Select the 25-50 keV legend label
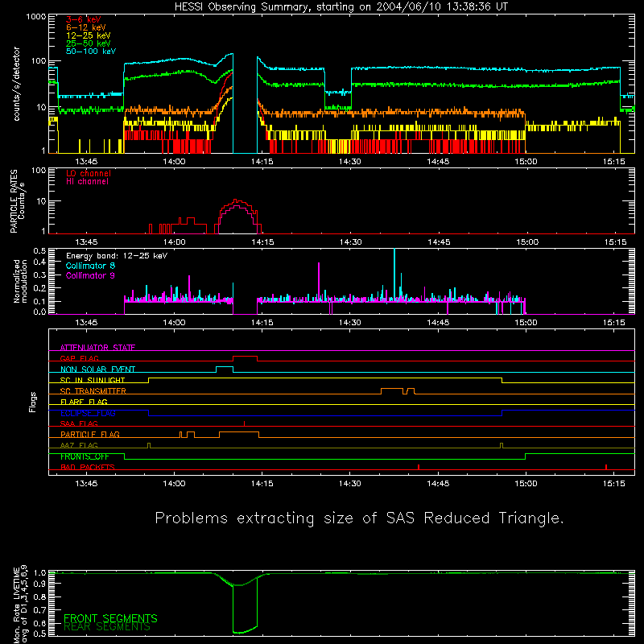Screen dimensions: 644x644 coord(88,43)
